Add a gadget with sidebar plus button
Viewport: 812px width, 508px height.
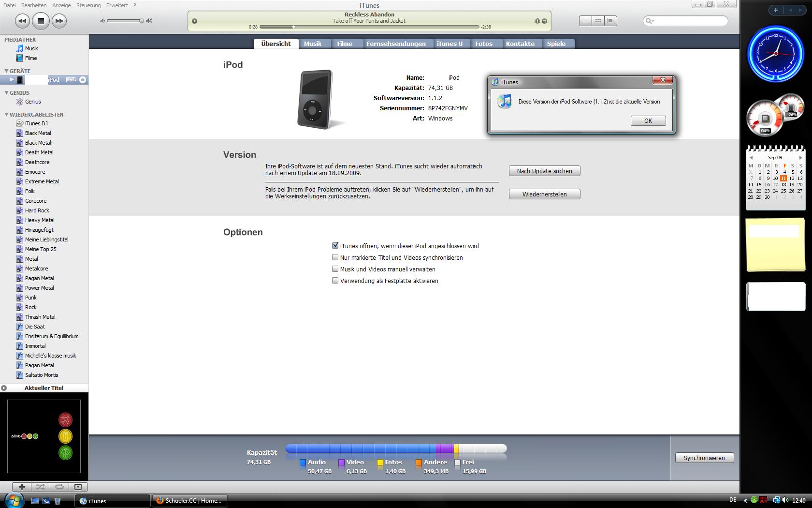pyautogui.click(x=775, y=10)
